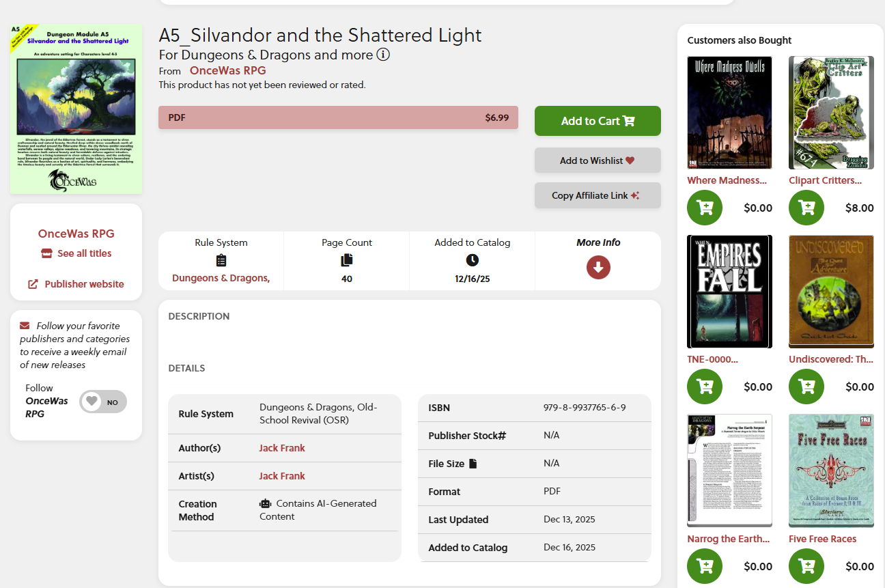Image resolution: width=885 pixels, height=588 pixels.
Task: Open the DESCRIPTION section
Action: click(199, 316)
